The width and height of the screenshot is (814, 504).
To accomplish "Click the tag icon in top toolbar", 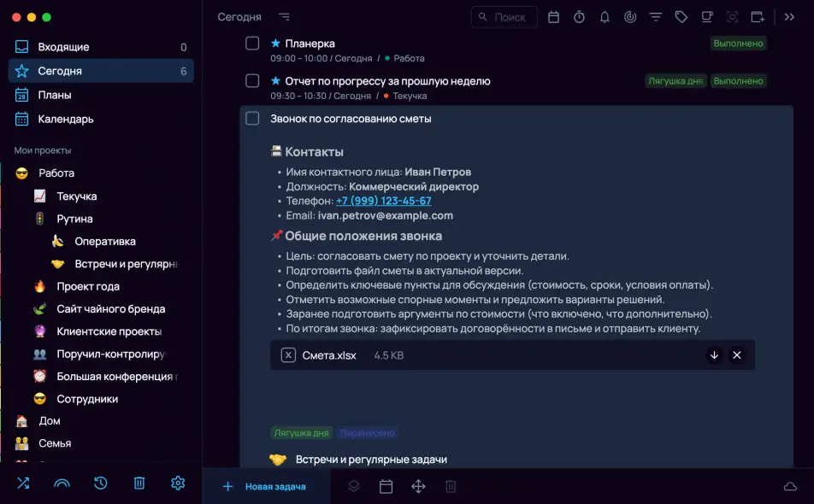I will (681, 17).
